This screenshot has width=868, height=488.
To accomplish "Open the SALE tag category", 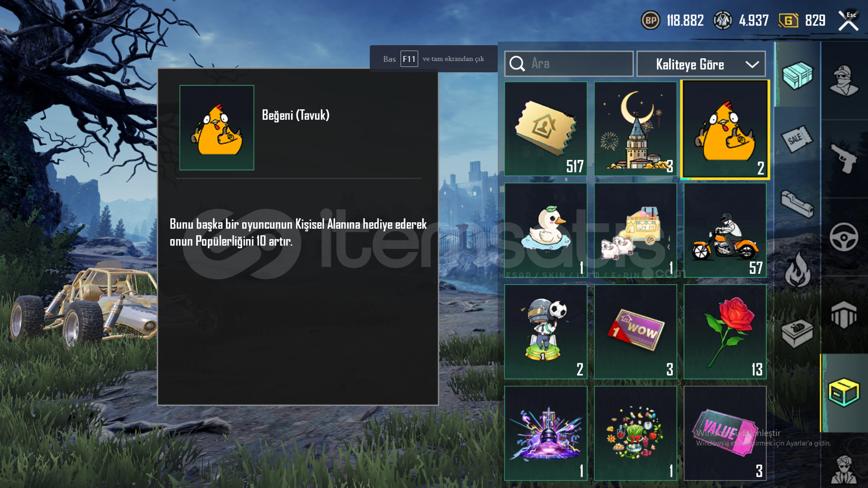I will (x=797, y=139).
